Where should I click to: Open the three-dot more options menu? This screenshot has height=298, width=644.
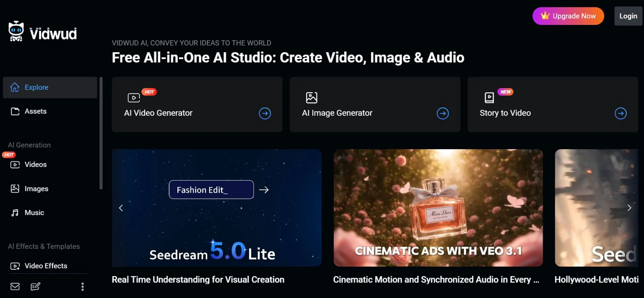pyautogui.click(x=82, y=287)
